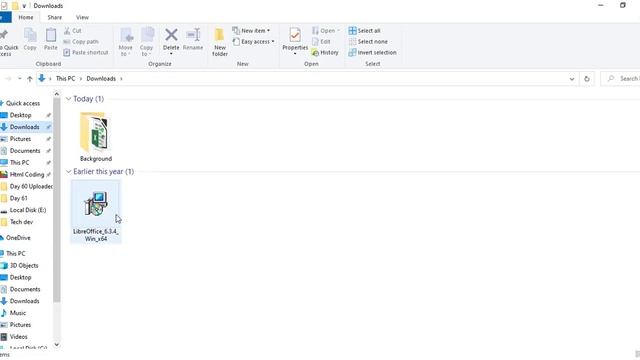Open the Delete options dropdown arrow

(171, 54)
